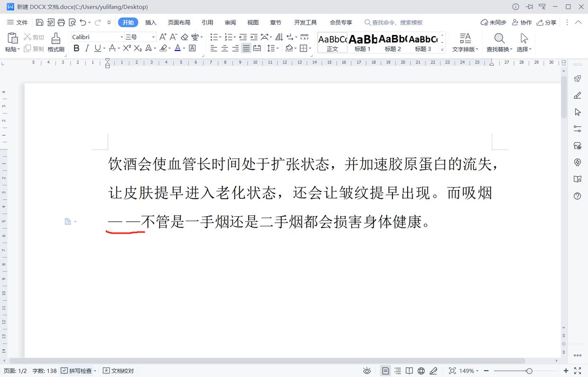Click the Print icon in quick access toolbar

point(61,22)
